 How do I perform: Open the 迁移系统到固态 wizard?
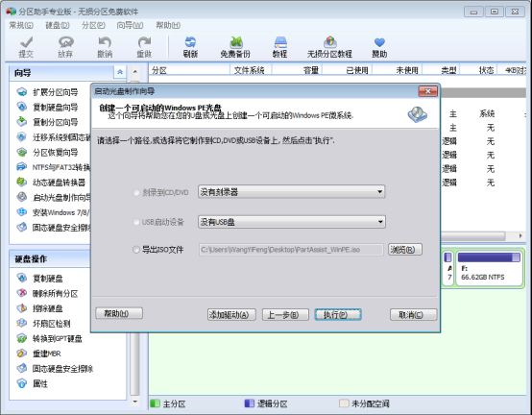(x=54, y=137)
